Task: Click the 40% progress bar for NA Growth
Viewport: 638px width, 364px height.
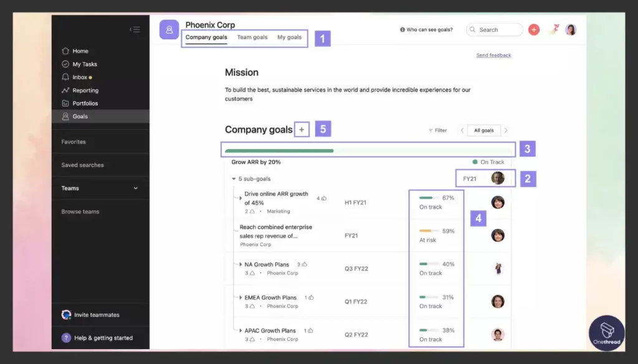Action: pyautogui.click(x=429, y=264)
